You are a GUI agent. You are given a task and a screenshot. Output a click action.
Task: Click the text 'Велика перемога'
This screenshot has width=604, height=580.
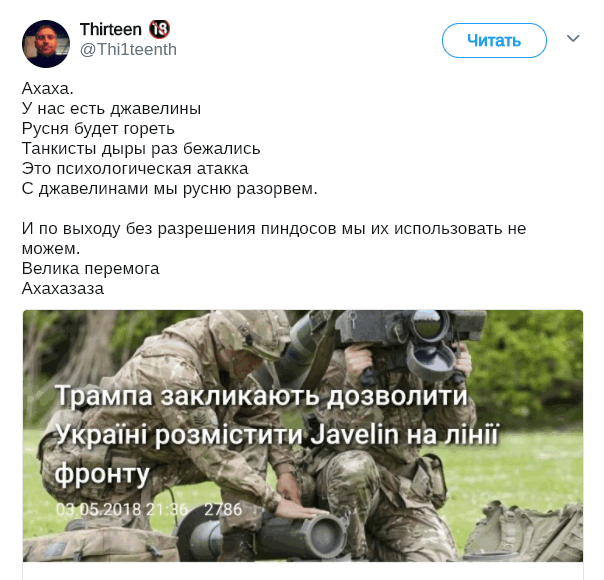coord(91,268)
